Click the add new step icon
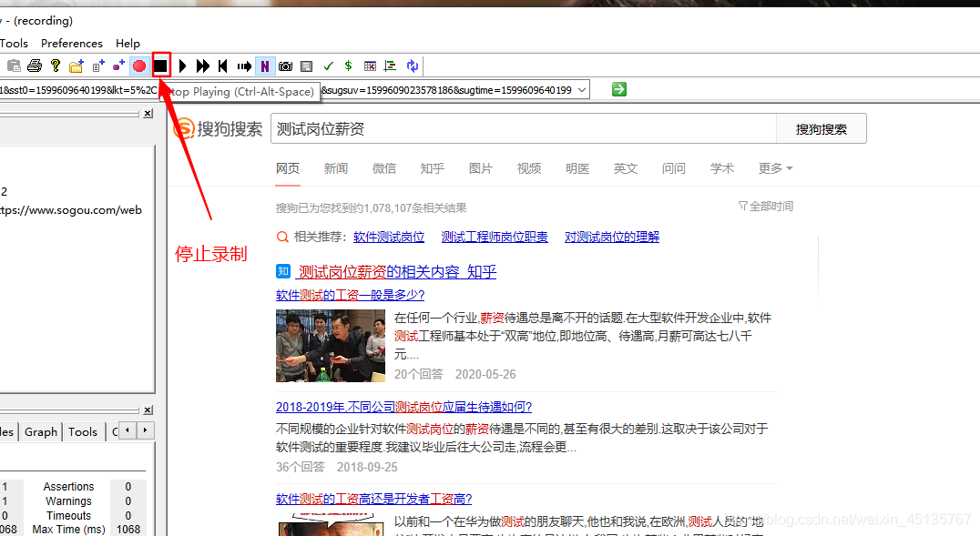The width and height of the screenshot is (980, 536). [97, 66]
